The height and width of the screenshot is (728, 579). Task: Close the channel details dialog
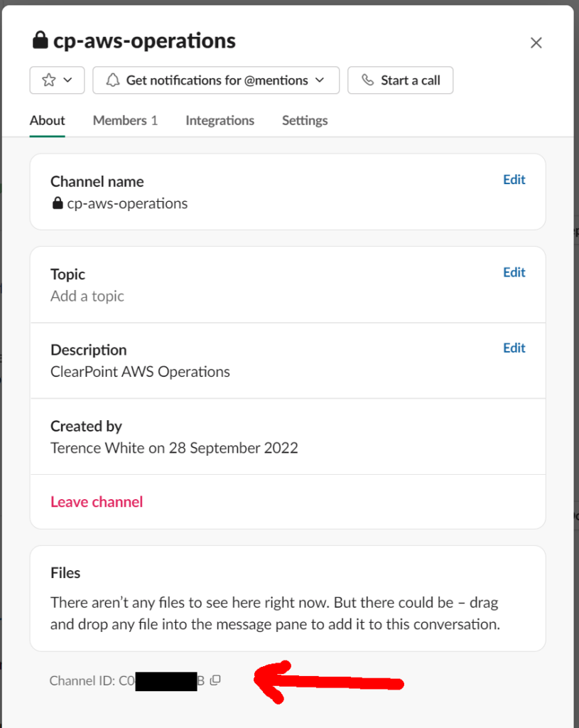tap(536, 43)
